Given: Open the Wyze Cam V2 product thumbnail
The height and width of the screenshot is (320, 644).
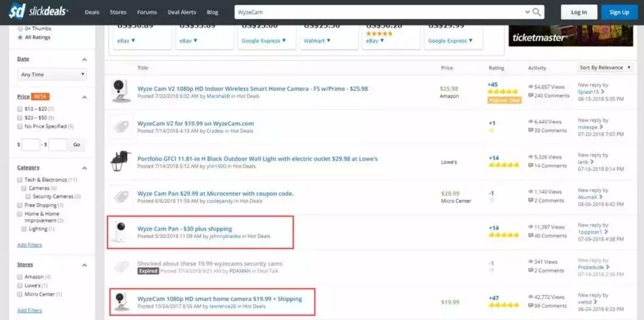Looking at the screenshot, I should click(120, 91).
